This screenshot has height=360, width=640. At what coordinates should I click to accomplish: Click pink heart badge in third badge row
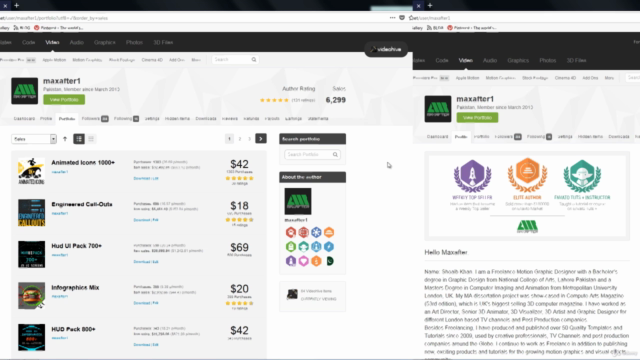pyautogui.click(x=303, y=261)
